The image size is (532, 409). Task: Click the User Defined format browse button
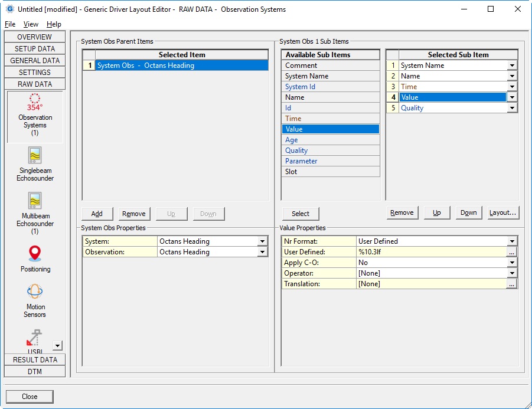tap(512, 252)
